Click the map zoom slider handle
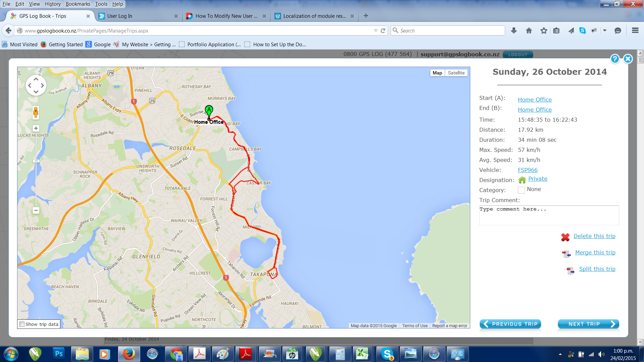644x362 pixels. (x=36, y=161)
